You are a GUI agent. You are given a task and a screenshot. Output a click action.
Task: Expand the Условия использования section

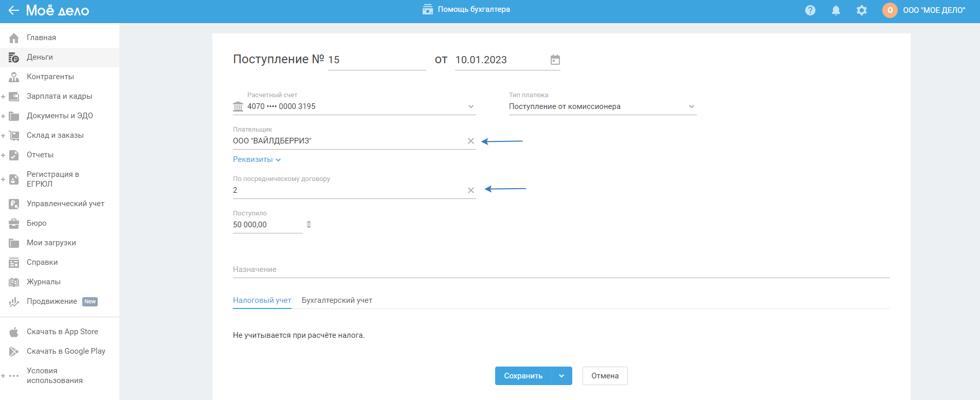coord(3,376)
